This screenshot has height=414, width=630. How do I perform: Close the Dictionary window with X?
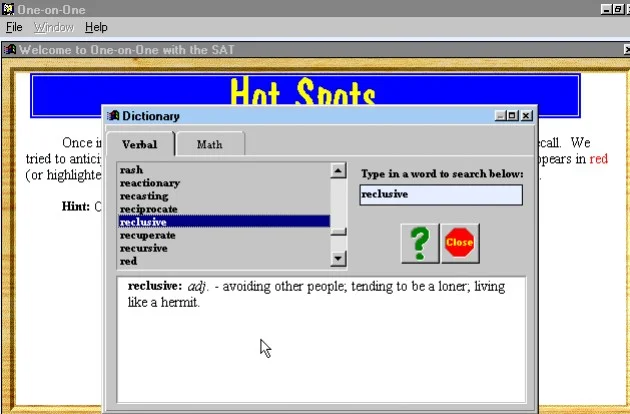coord(527,116)
